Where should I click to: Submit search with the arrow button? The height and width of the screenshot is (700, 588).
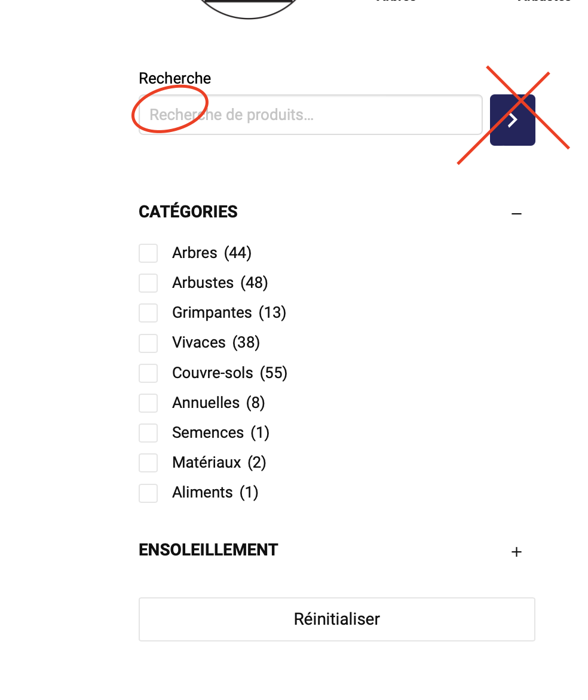(x=512, y=120)
